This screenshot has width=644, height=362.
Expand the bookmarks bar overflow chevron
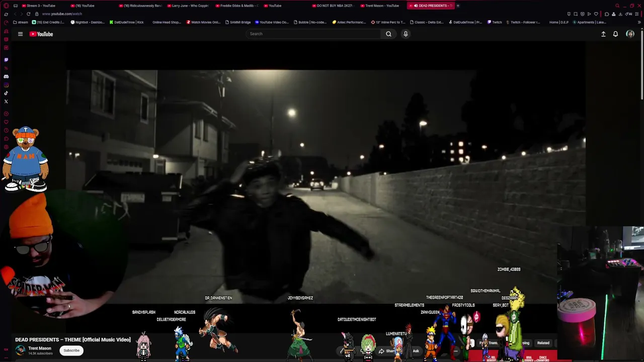click(x=639, y=22)
